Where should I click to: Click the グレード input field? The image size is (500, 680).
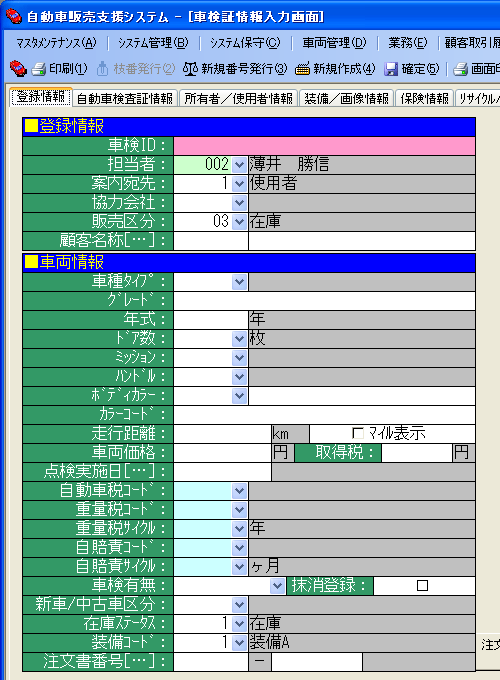pos(324,301)
